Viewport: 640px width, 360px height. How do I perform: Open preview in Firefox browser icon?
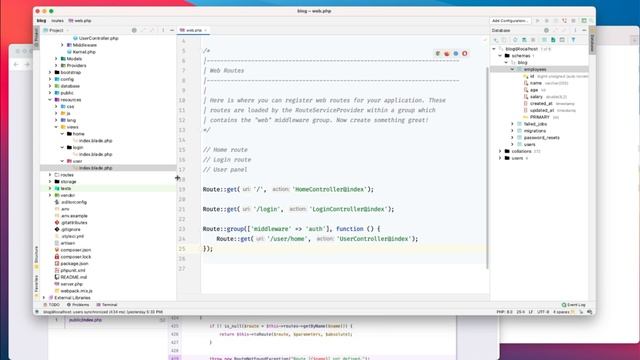tap(447, 53)
